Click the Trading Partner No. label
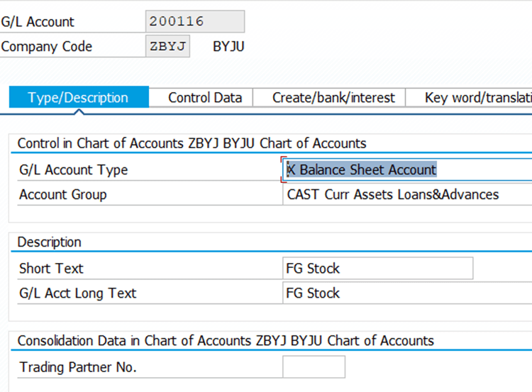The image size is (532, 392). coord(78,367)
